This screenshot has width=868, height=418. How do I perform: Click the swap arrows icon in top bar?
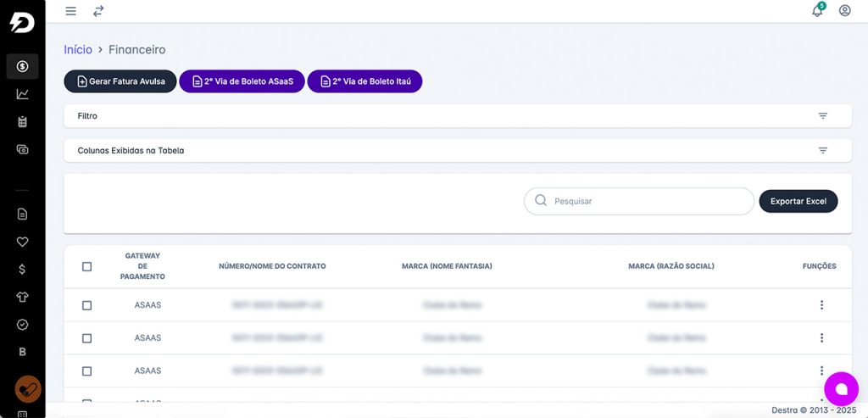[98, 11]
